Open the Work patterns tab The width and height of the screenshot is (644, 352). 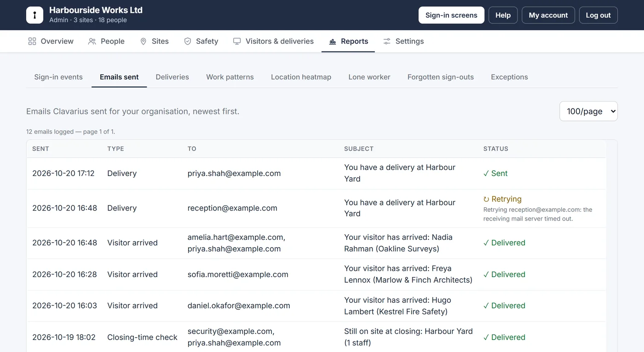[230, 77]
